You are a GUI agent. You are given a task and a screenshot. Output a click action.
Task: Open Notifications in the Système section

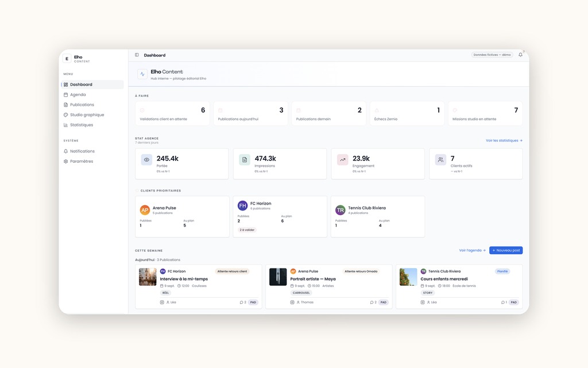92,151
